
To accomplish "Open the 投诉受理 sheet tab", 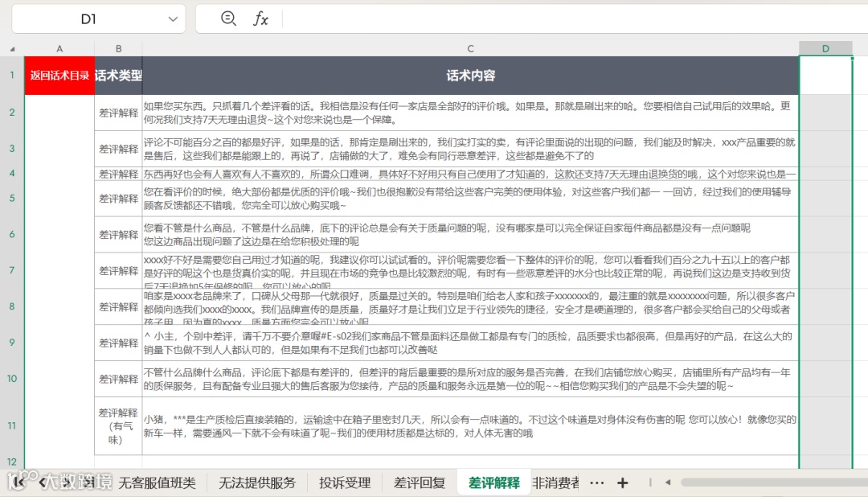I will pyautogui.click(x=345, y=483).
